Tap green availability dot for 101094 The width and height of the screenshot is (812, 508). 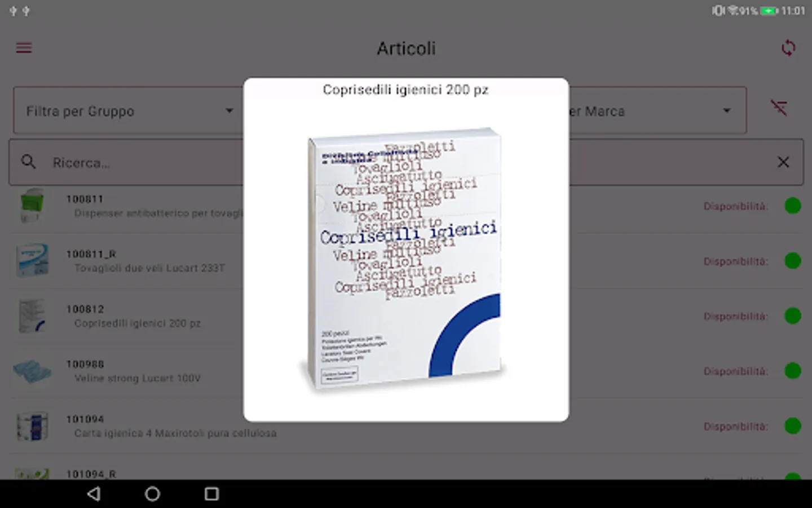(x=793, y=426)
